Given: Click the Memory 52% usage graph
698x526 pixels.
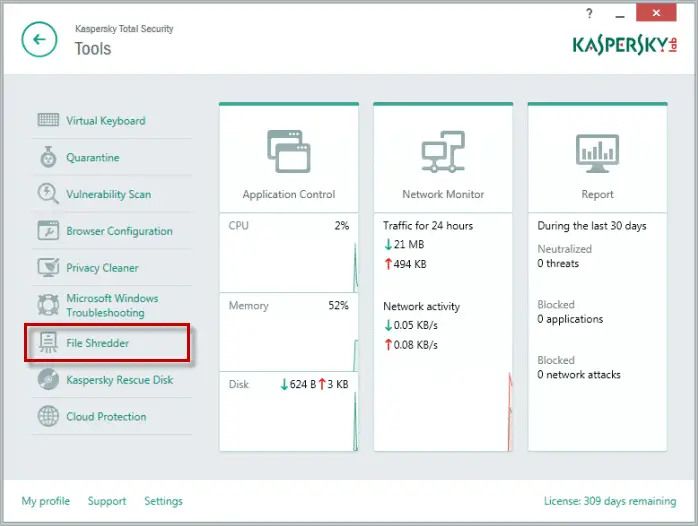Looking at the screenshot, I should [x=288, y=332].
